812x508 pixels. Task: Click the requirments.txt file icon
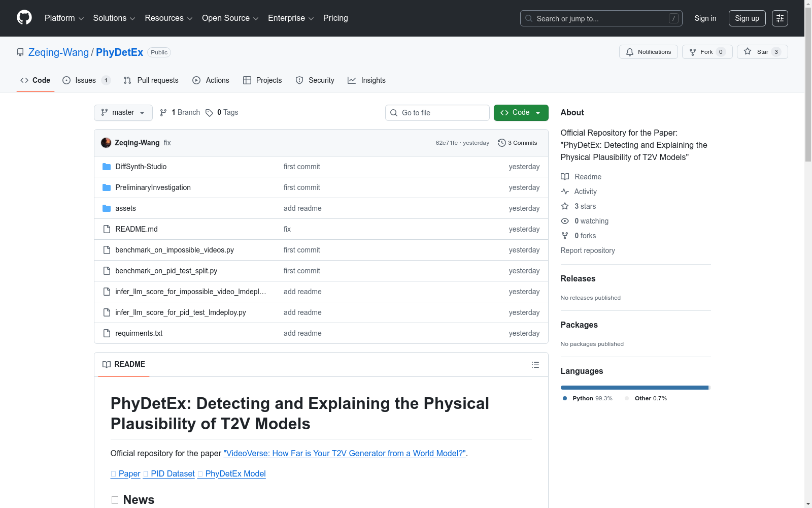(x=107, y=333)
